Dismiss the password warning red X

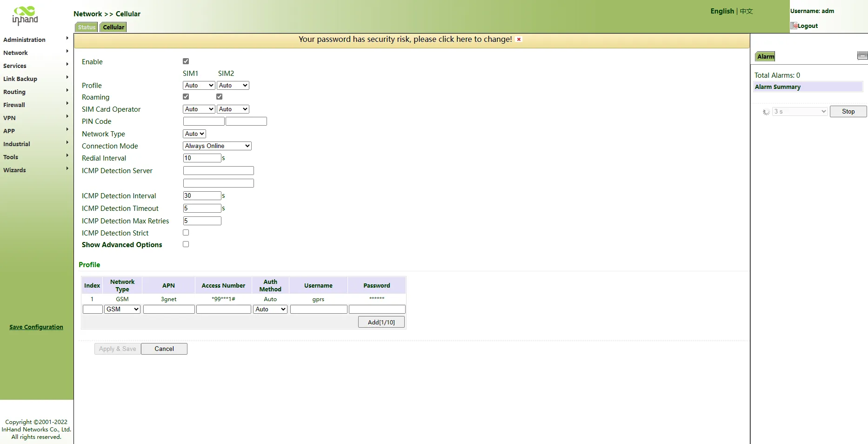click(x=519, y=40)
